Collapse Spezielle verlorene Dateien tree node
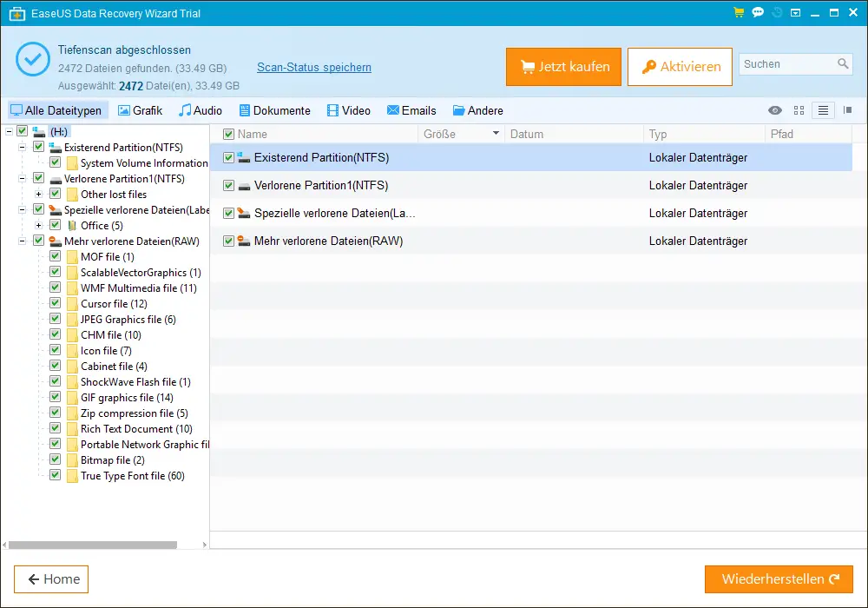This screenshot has width=868, height=608. tap(23, 210)
